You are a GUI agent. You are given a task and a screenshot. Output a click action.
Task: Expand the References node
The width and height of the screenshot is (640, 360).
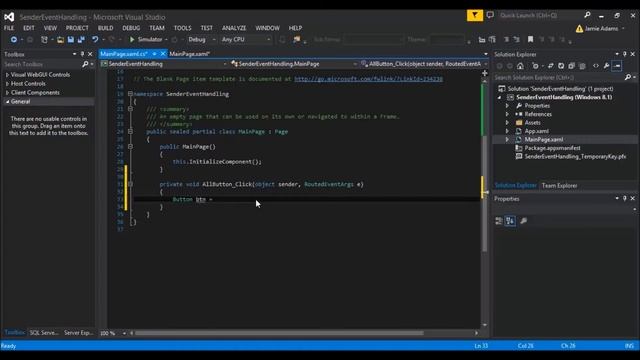click(x=507, y=114)
